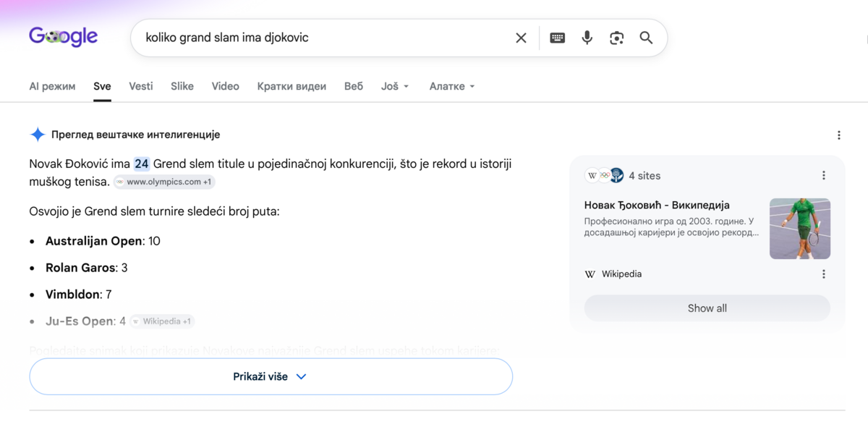Screen dimensions: 868x427
Task: Switch to the AI режим tab
Action: 52,86
